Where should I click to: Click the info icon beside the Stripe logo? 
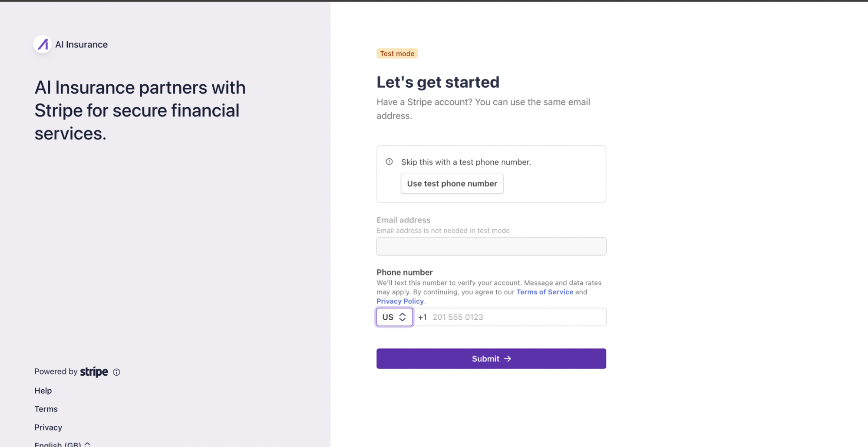coord(116,372)
